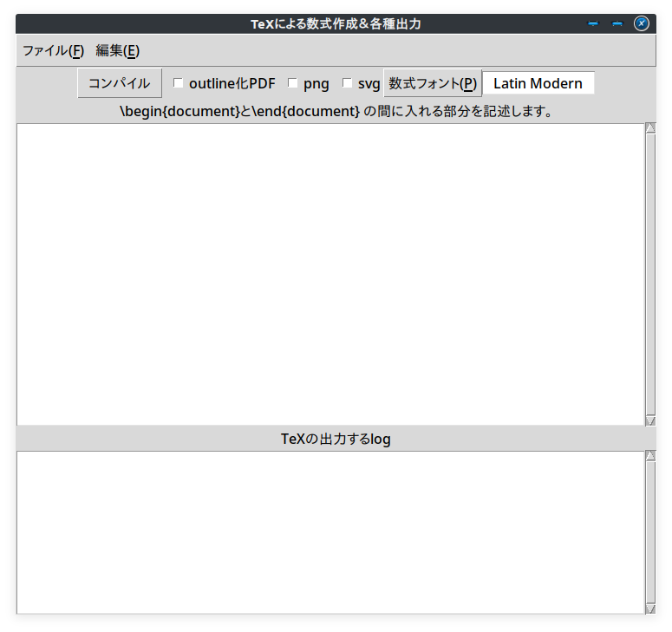Open the 編集(E) menu

click(x=117, y=50)
